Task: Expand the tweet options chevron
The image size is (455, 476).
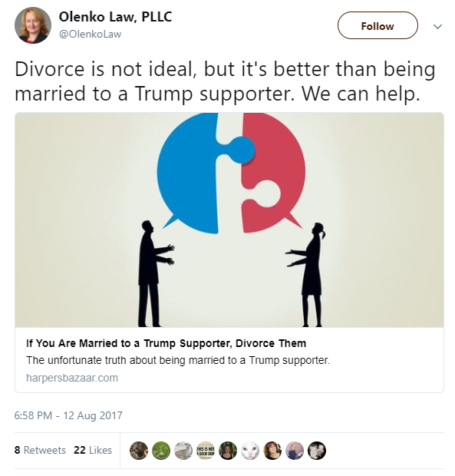Action: pyautogui.click(x=437, y=27)
